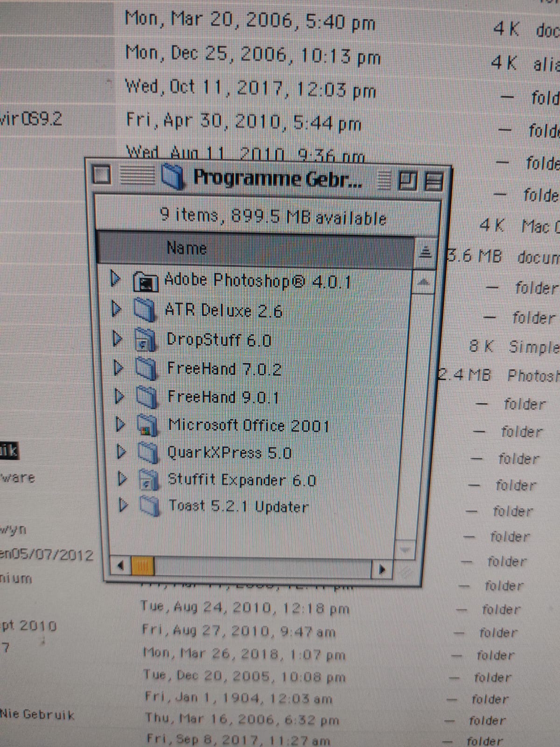
Task: Click the right arrow of horizontal scrollbar
Action: coord(382,570)
